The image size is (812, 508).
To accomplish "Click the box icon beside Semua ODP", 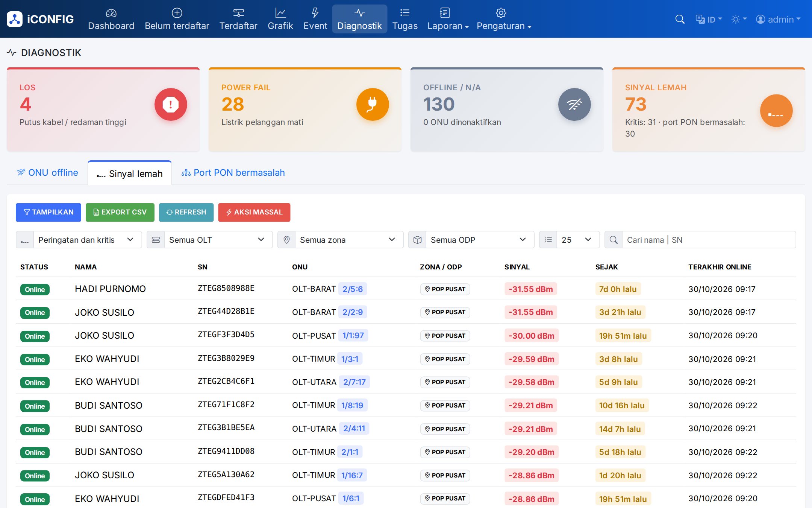I will 417,240.
